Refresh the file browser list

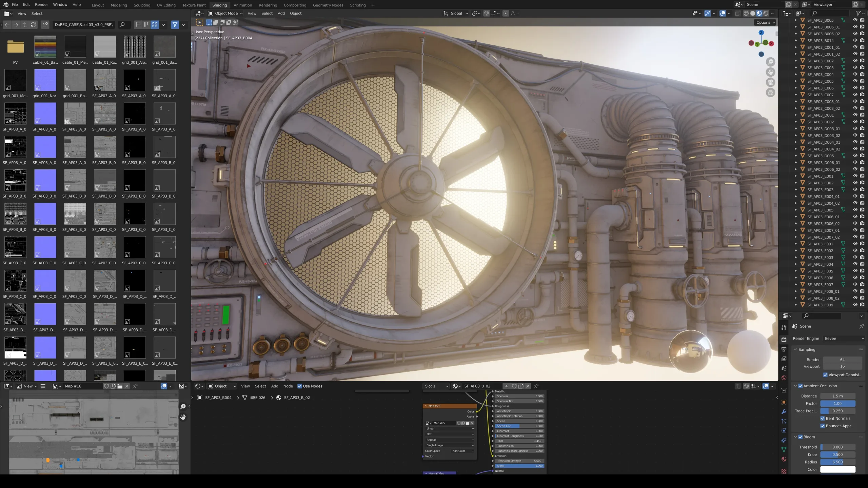pyautogui.click(x=33, y=25)
